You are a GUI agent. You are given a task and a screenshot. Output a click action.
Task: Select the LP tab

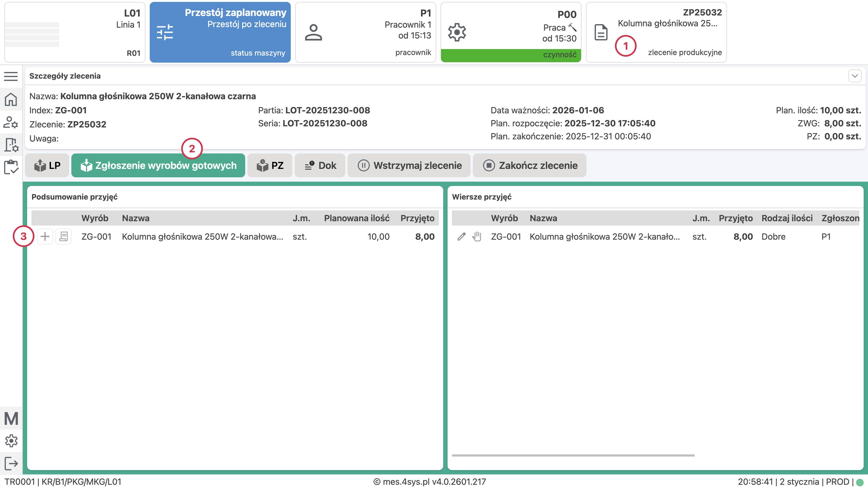pyautogui.click(x=47, y=165)
